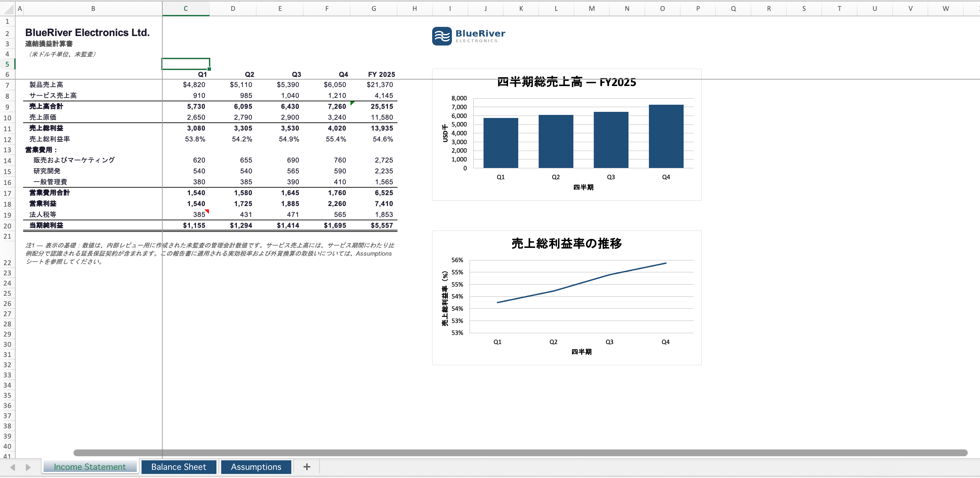Select column B header
Screen dimensions: 980x478
tap(93, 8)
